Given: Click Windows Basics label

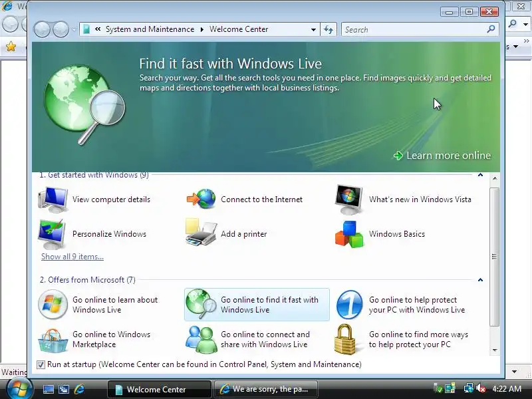Looking at the screenshot, I should [397, 234].
